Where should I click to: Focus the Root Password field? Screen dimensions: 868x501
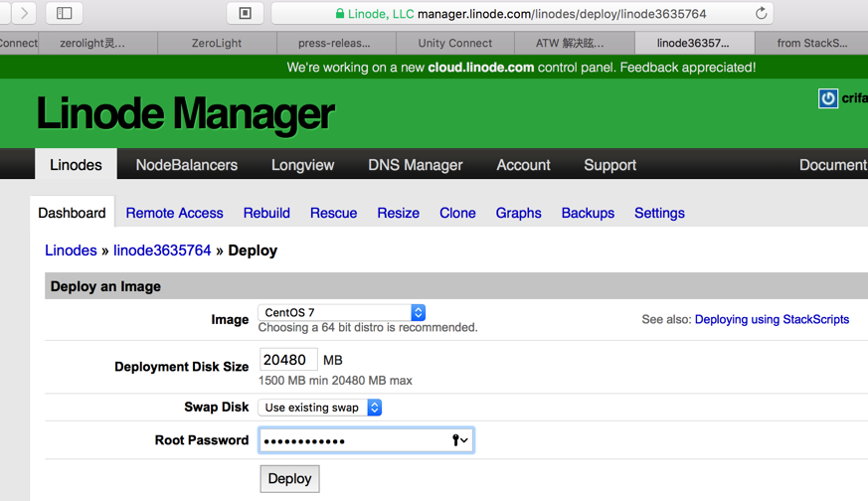click(x=353, y=440)
